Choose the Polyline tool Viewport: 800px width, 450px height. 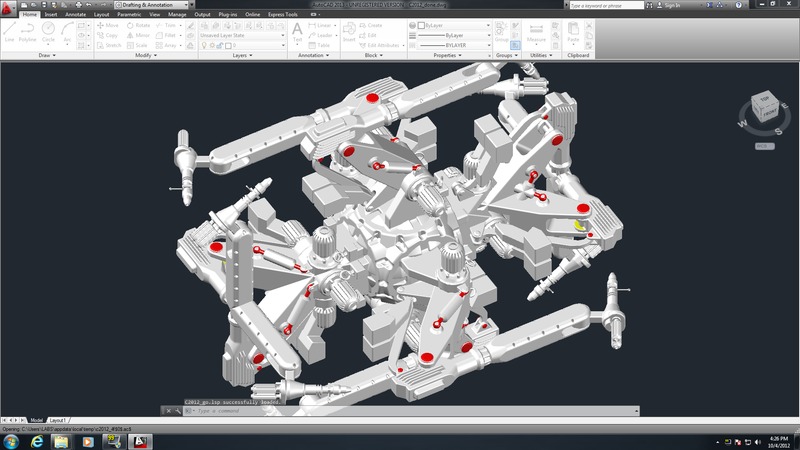pyautogui.click(x=27, y=33)
